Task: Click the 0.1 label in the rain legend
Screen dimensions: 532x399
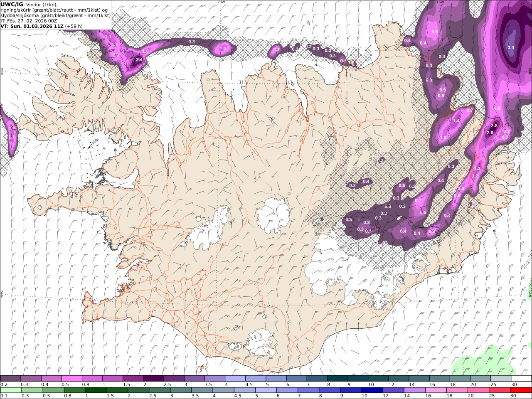Action: click(3, 396)
